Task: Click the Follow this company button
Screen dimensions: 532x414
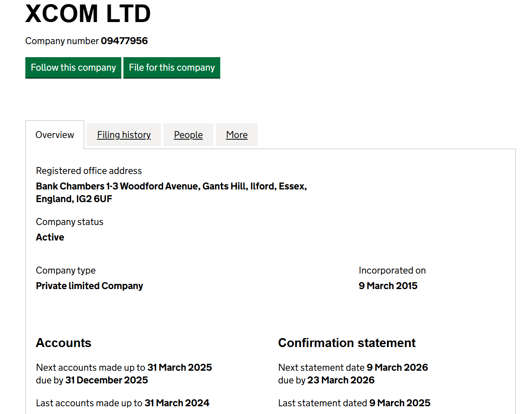Action: click(x=73, y=67)
